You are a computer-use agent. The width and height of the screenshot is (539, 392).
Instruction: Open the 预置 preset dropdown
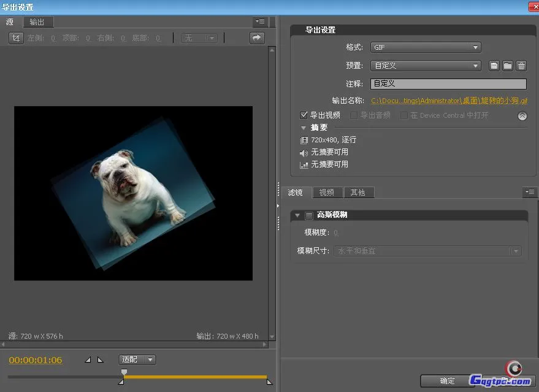[426, 66]
